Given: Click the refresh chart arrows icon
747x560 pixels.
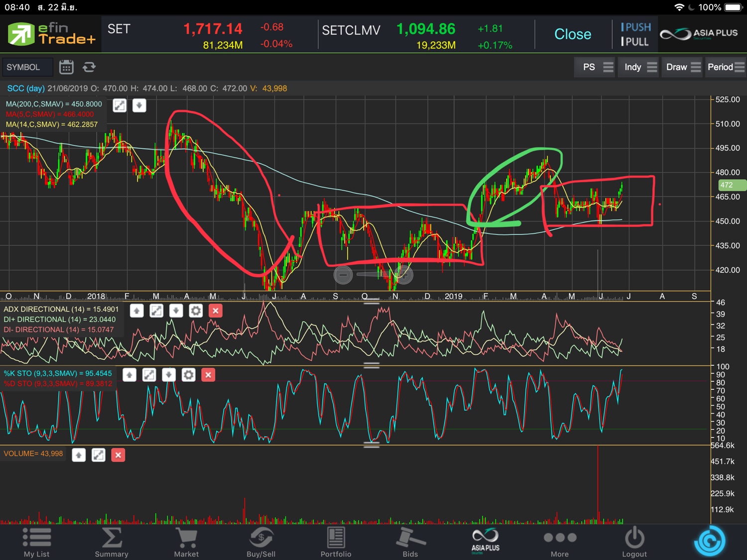Looking at the screenshot, I should pyautogui.click(x=89, y=67).
